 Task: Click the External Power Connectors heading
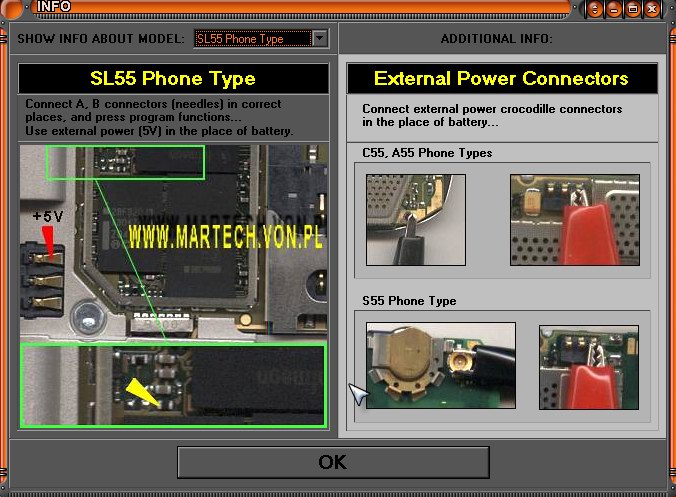click(x=501, y=78)
